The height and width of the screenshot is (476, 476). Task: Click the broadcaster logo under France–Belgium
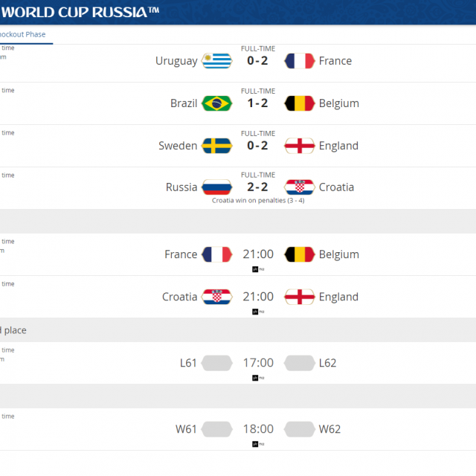[258, 269]
